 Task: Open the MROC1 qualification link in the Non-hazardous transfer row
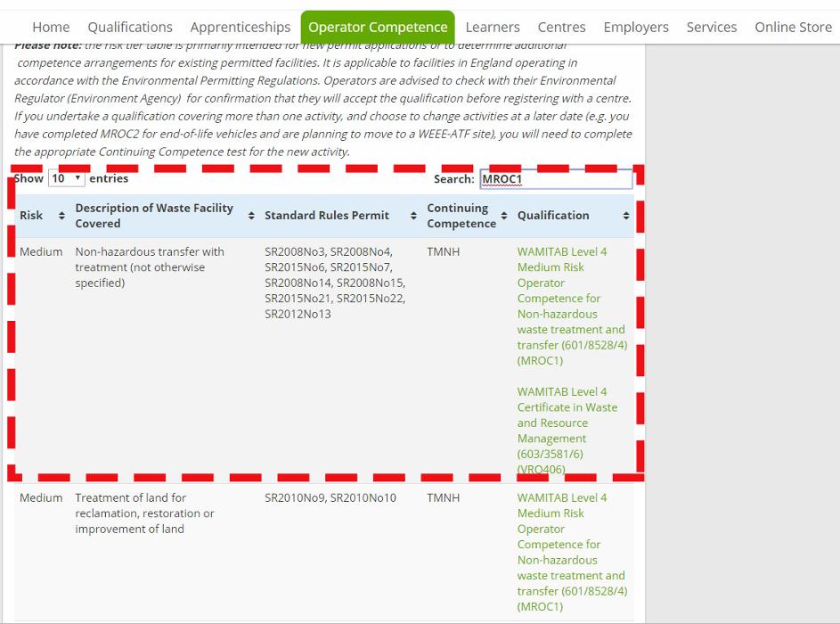coord(572,306)
